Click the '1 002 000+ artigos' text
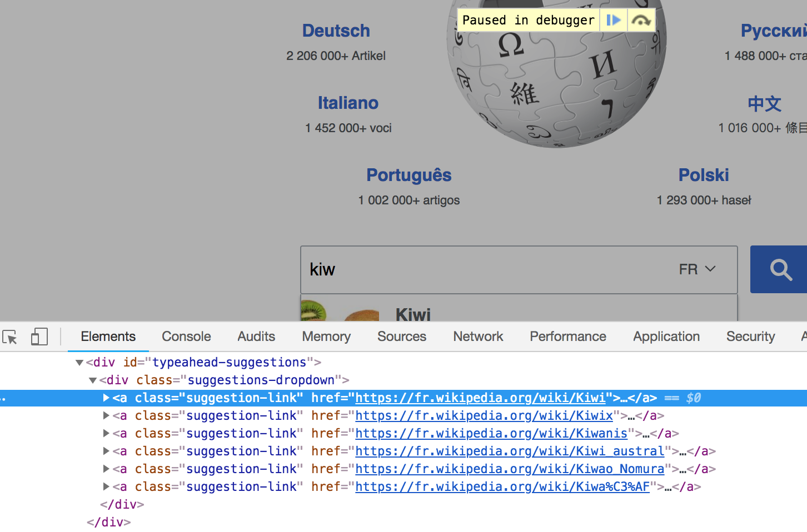 coord(409,200)
